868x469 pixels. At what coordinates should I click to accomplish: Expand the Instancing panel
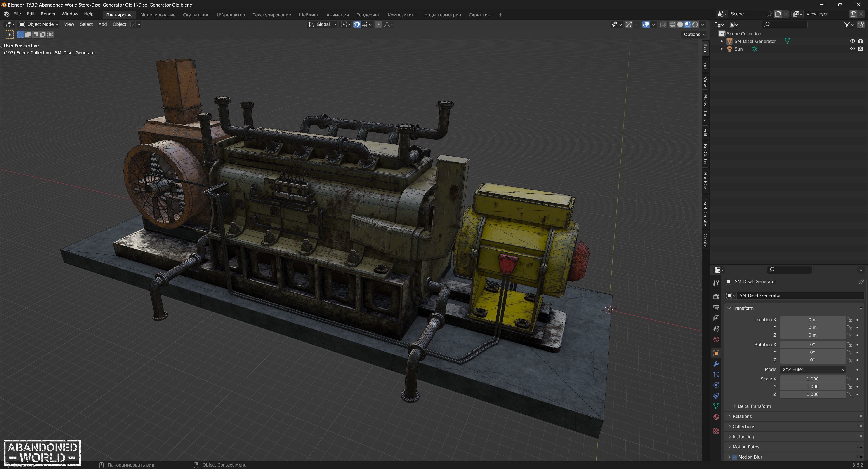[729, 436]
